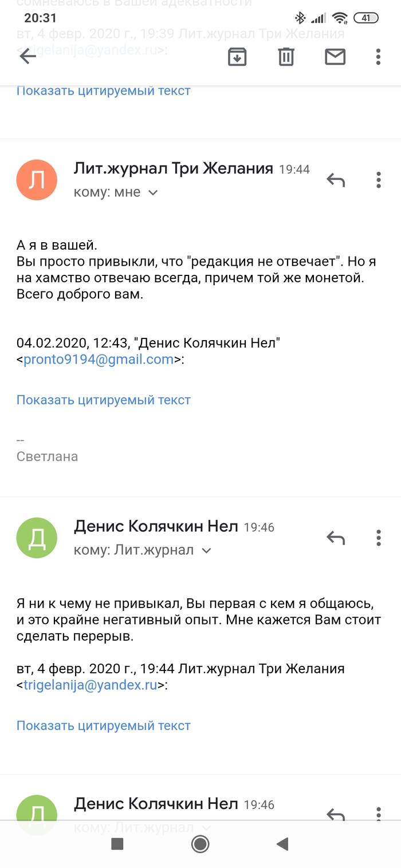The image size is (401, 868).
Task: Reply to Денис Колячкин Нел 19:46 message
Action: tap(336, 538)
